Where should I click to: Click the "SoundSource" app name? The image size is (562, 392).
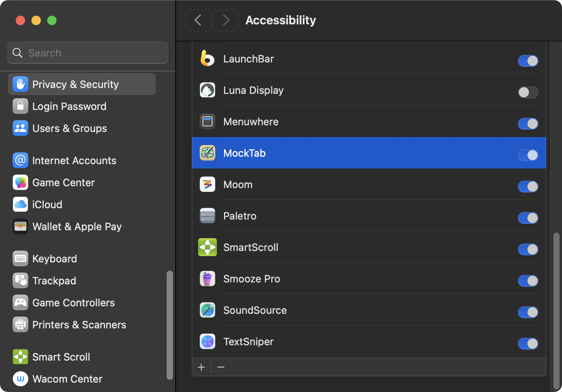[255, 310]
